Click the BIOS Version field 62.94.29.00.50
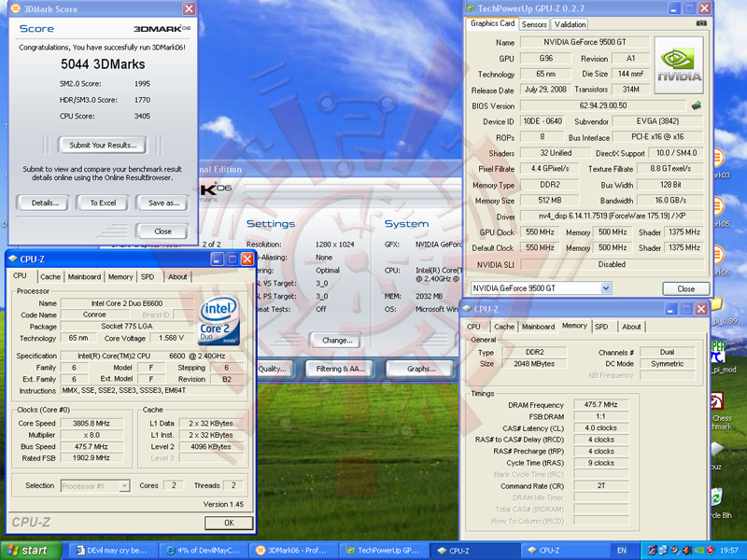 (x=603, y=105)
